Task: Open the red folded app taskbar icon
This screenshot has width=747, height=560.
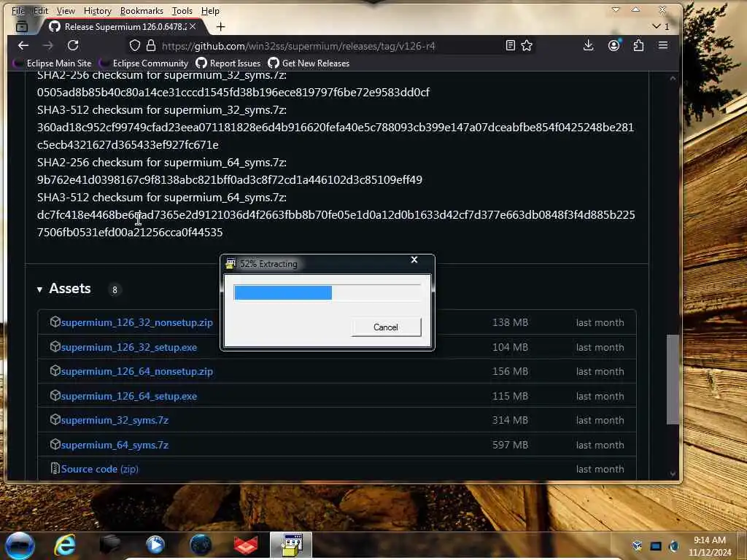Action: [x=246, y=545]
